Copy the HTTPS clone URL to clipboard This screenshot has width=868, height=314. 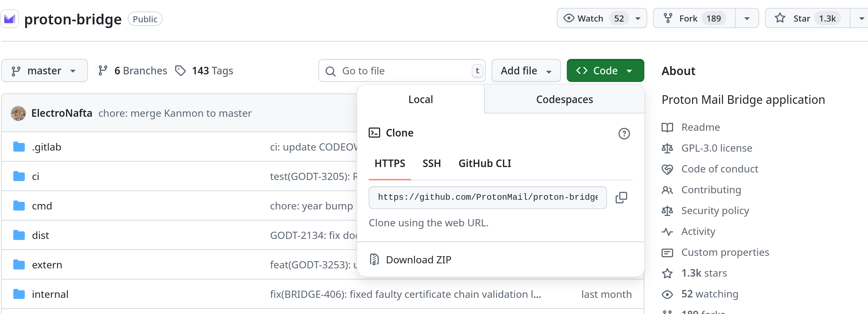(621, 197)
